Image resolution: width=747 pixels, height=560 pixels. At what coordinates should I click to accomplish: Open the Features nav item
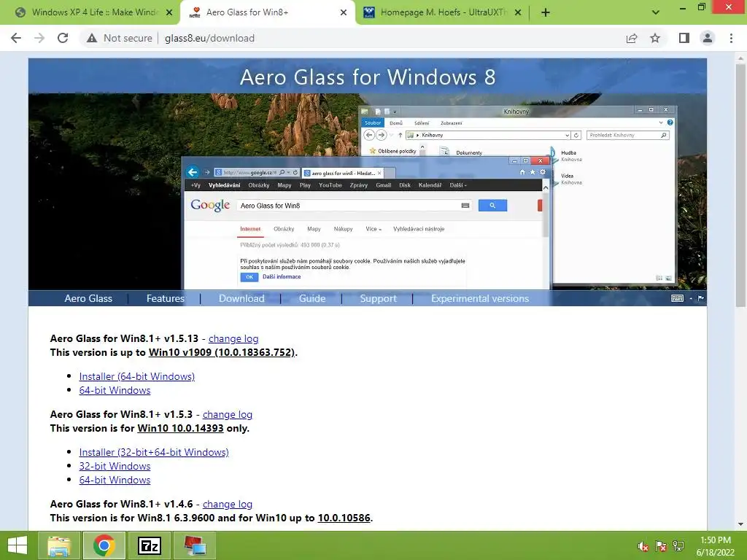coord(166,298)
